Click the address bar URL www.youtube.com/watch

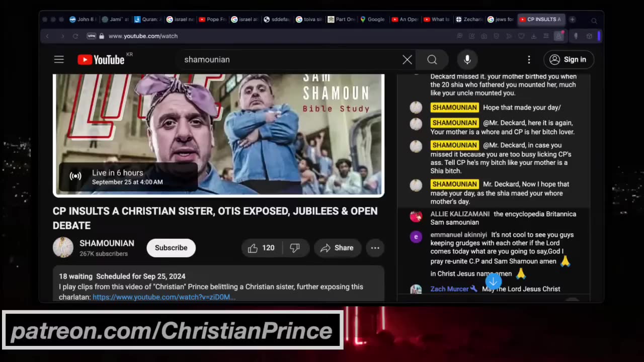pyautogui.click(x=143, y=36)
